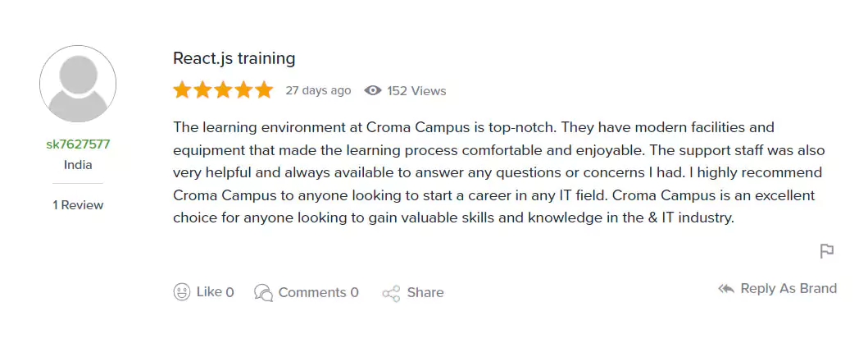Click the eye views icon
This screenshot has width=868, height=348.
[373, 90]
